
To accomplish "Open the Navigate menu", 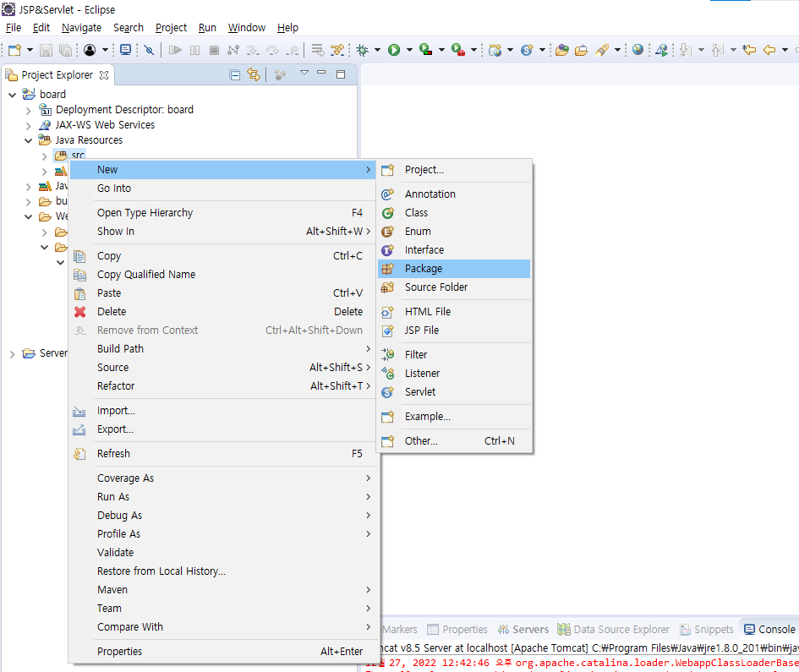I will coord(81,28).
